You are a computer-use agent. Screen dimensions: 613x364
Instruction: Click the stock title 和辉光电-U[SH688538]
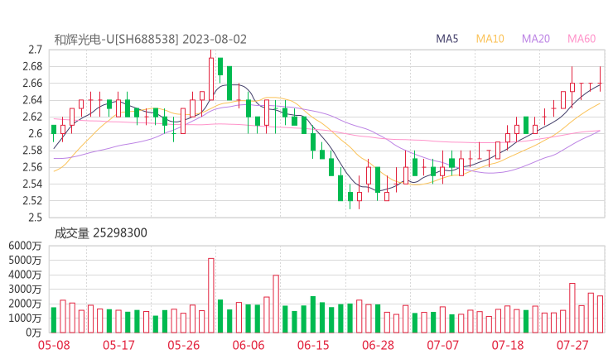coord(116,40)
